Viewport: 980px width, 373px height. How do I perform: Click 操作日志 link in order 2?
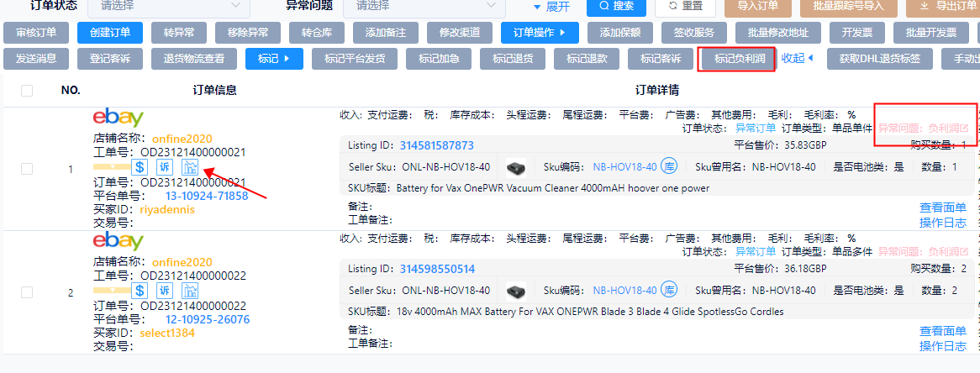pos(943,346)
